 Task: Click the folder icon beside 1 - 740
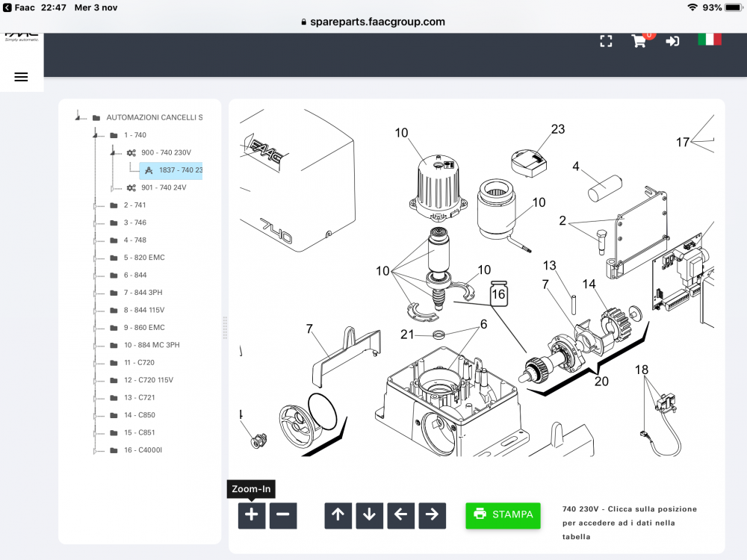114,135
